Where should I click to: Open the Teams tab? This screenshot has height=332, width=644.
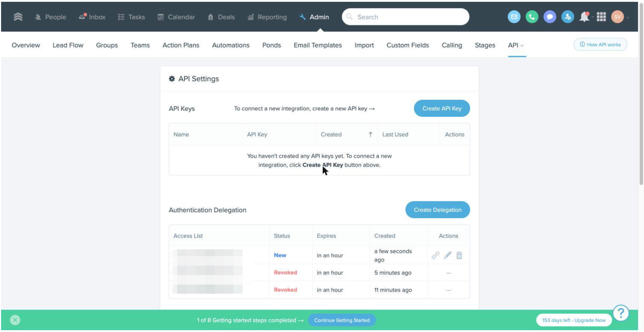pos(140,45)
